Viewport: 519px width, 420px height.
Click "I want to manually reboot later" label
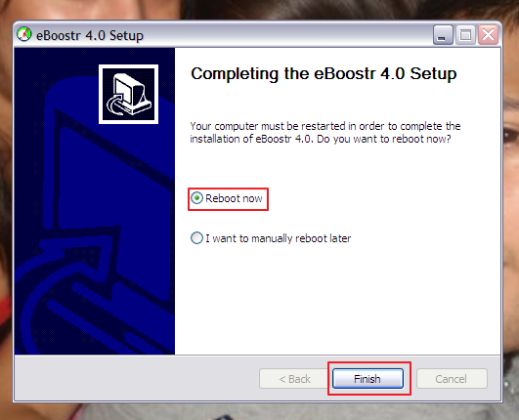point(278,238)
